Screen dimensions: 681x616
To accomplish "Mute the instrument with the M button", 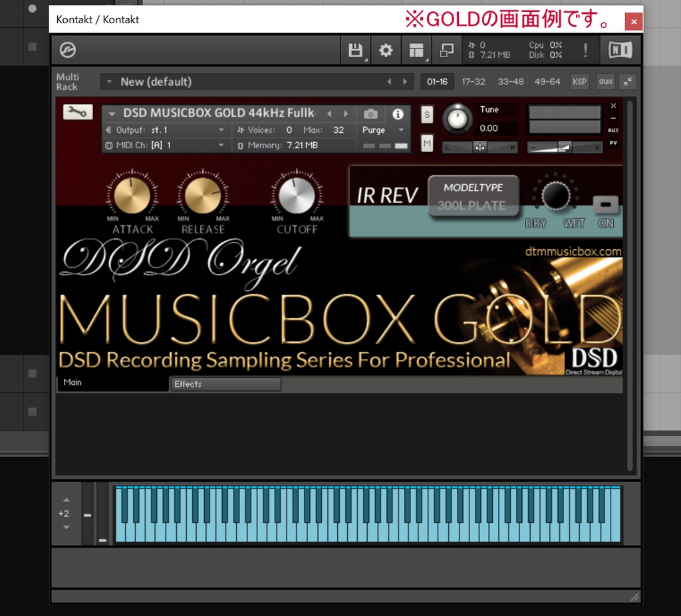I will pyautogui.click(x=427, y=142).
